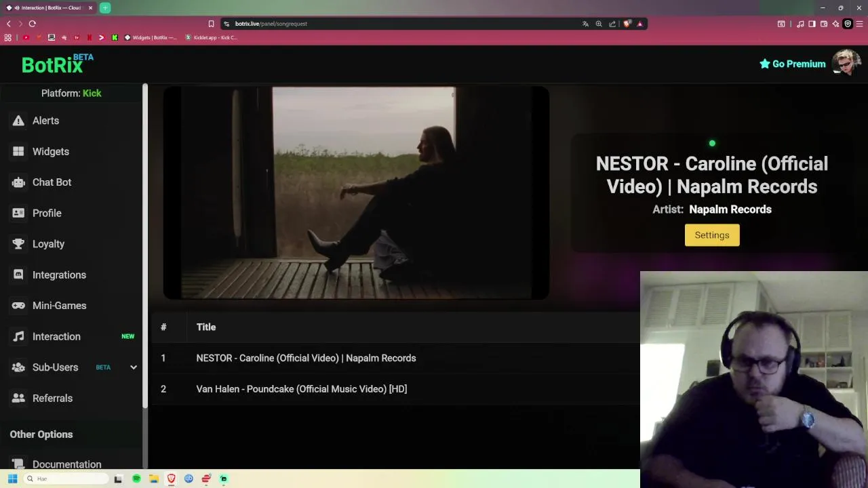Click the Go Premium link

tap(793, 64)
